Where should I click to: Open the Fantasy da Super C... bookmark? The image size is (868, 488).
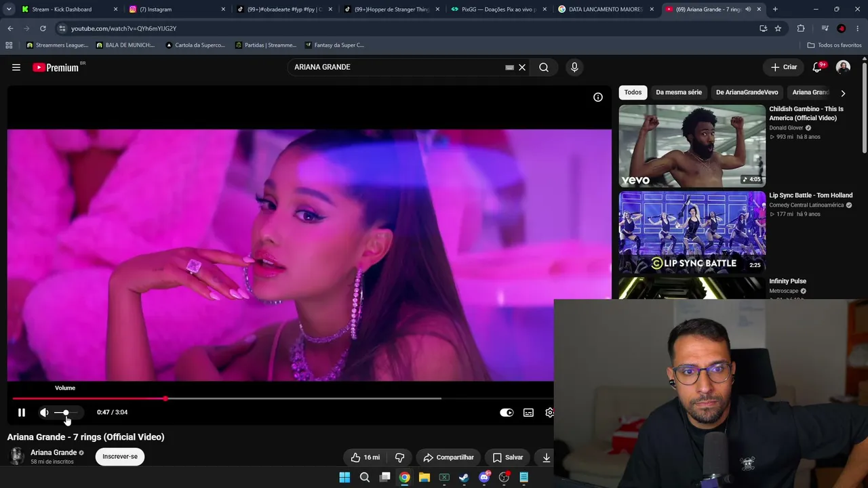click(x=334, y=45)
